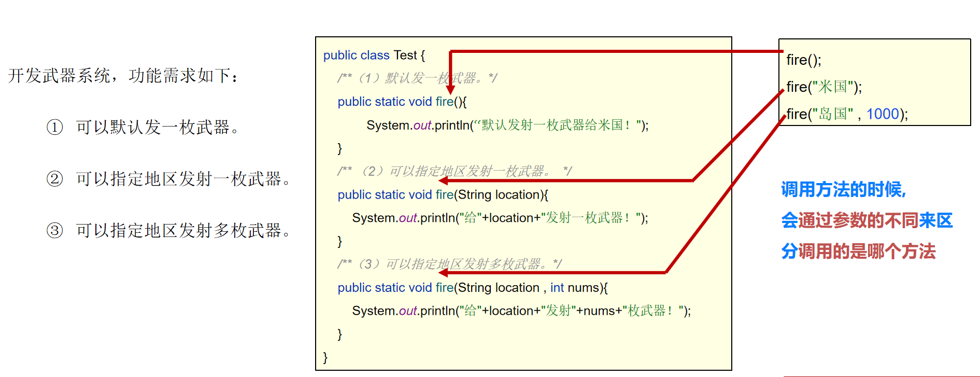Click the comment '（3）可以指定地区发射多枚武器'
Image resolution: width=980 pixels, height=377 pixels.
point(449,264)
